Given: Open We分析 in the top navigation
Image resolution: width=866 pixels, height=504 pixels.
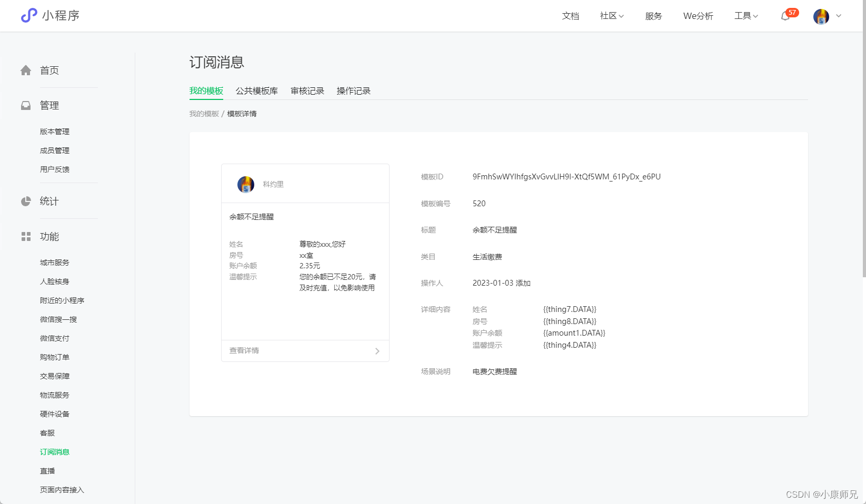Looking at the screenshot, I should pos(698,16).
